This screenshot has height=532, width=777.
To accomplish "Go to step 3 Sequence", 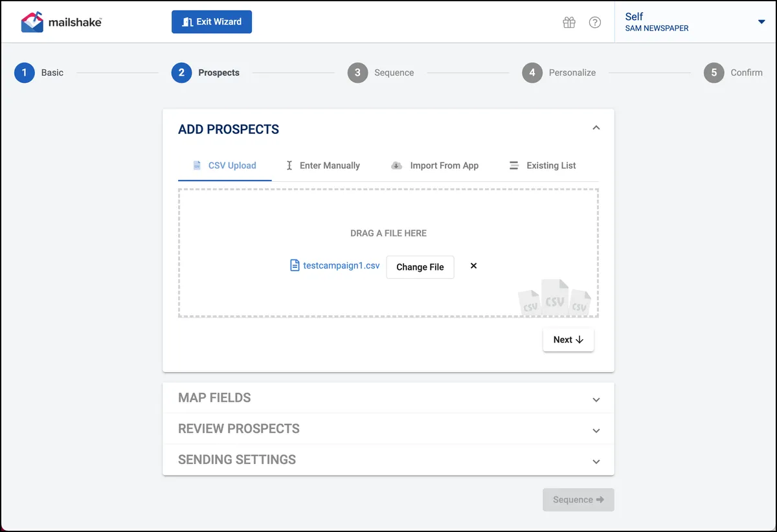I will pos(381,72).
